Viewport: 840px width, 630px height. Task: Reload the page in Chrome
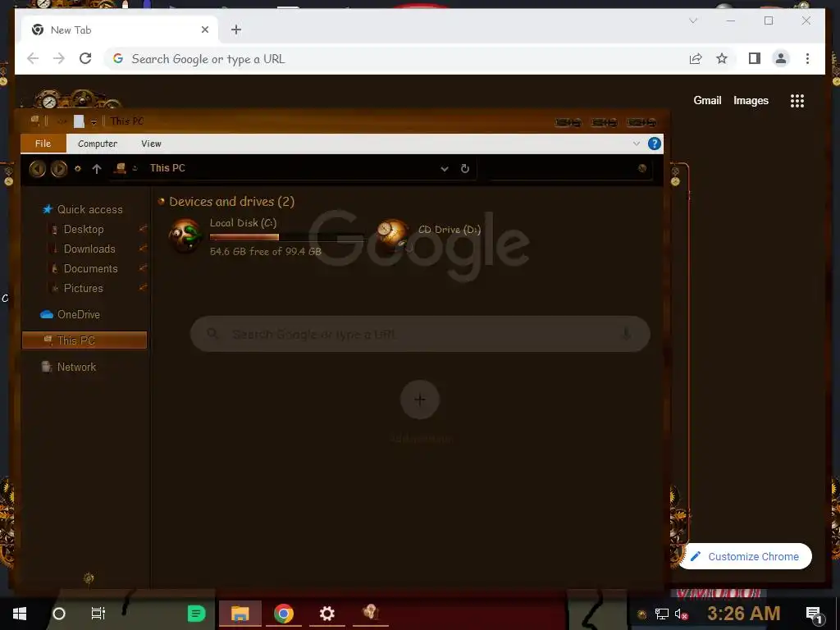click(85, 58)
